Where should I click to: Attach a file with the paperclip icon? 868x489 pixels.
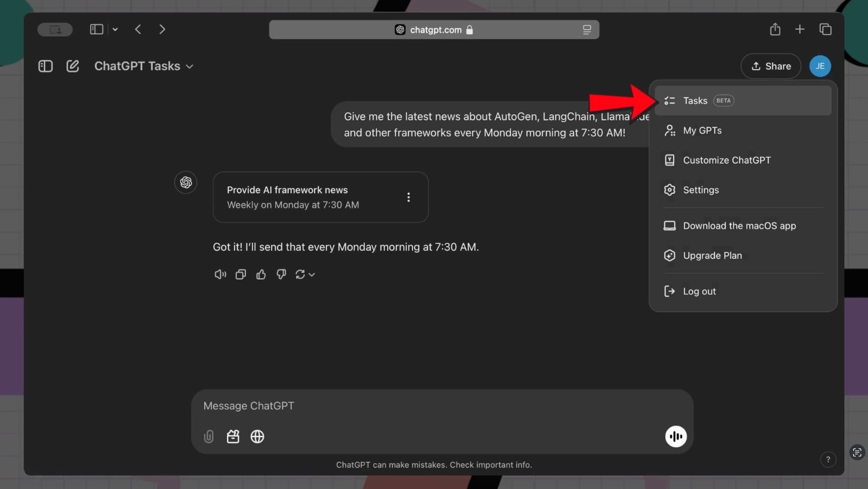click(x=209, y=436)
